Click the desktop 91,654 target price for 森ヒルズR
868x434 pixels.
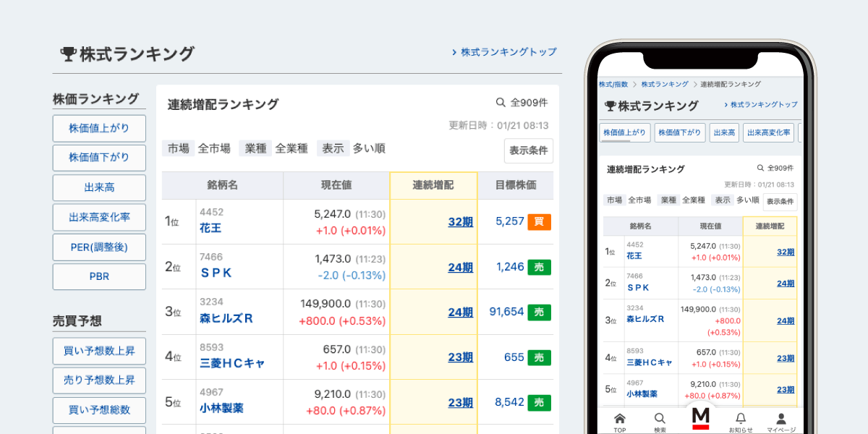point(506,311)
